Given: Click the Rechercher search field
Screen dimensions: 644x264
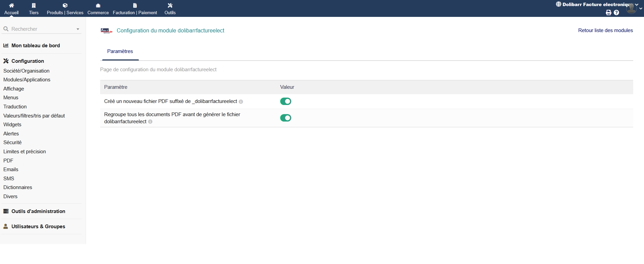Looking at the screenshot, I should 40,29.
